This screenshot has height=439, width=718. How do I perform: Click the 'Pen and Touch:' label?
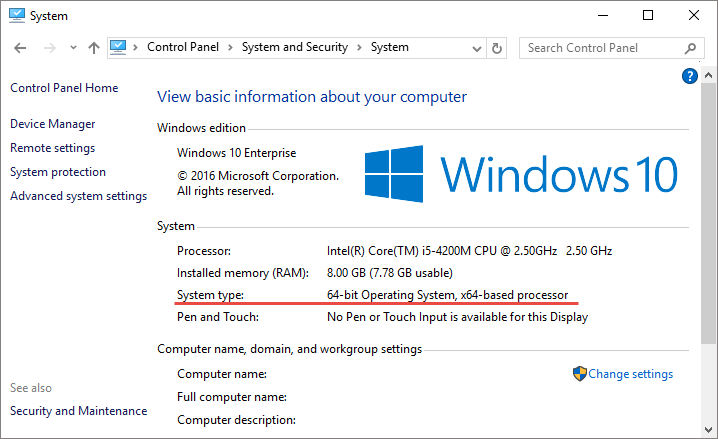point(218,317)
